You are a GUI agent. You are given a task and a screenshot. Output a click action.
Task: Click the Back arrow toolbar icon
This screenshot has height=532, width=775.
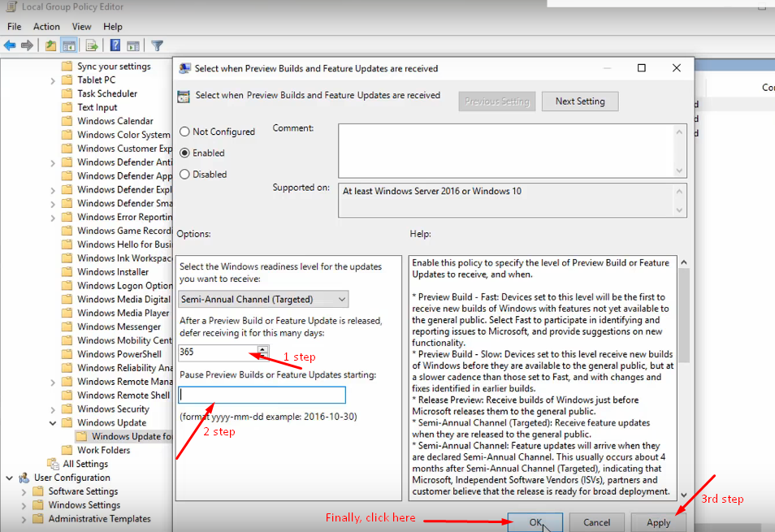(10, 45)
